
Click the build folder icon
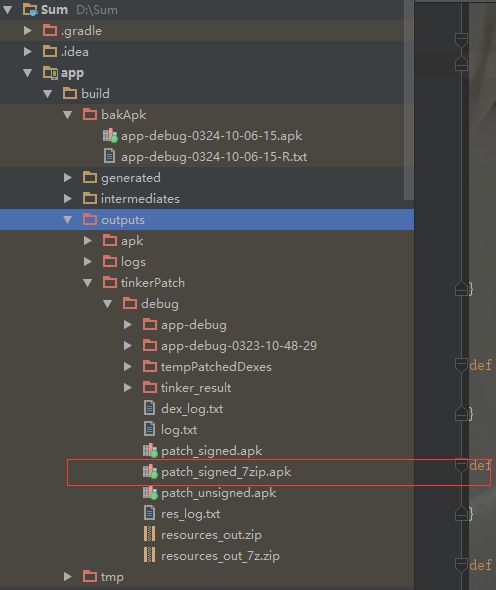[70, 93]
